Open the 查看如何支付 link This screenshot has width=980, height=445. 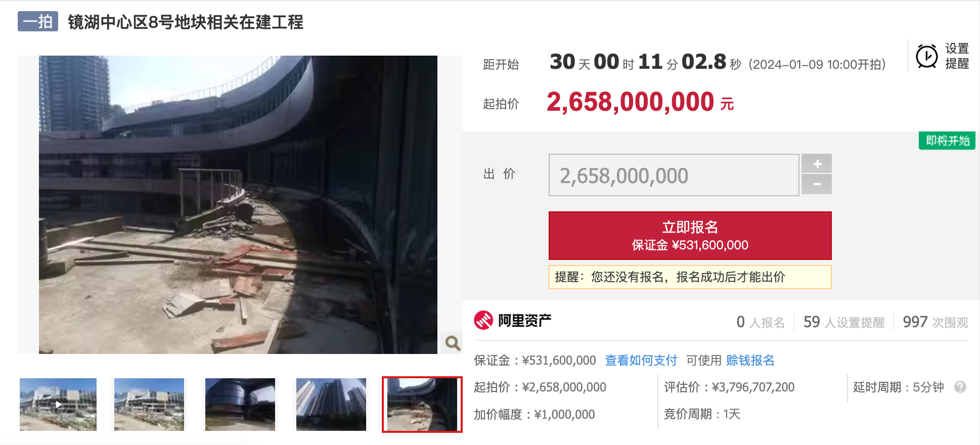[x=641, y=361]
